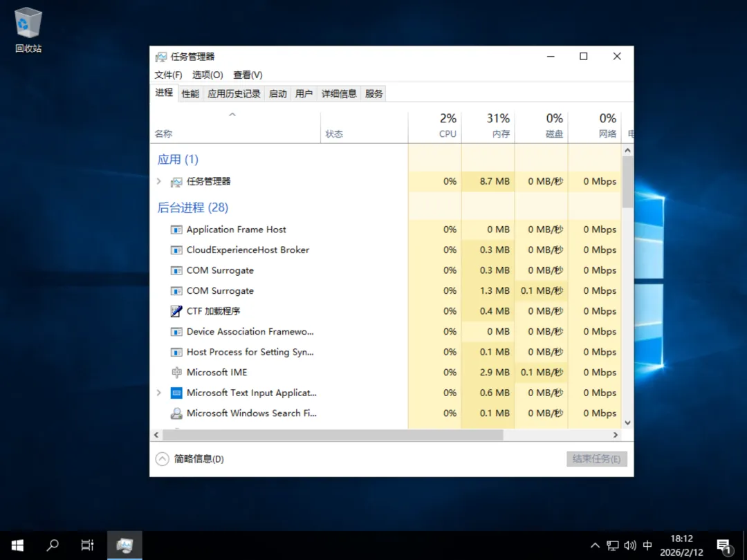Open Task View on the taskbar
Viewport: 747px width, 560px height.
click(x=87, y=545)
